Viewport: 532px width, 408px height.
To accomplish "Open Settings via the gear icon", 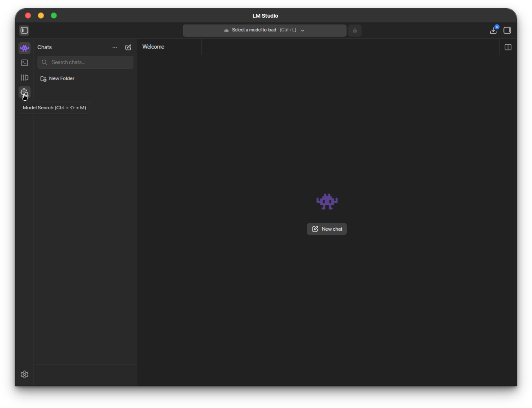I will coord(25,374).
